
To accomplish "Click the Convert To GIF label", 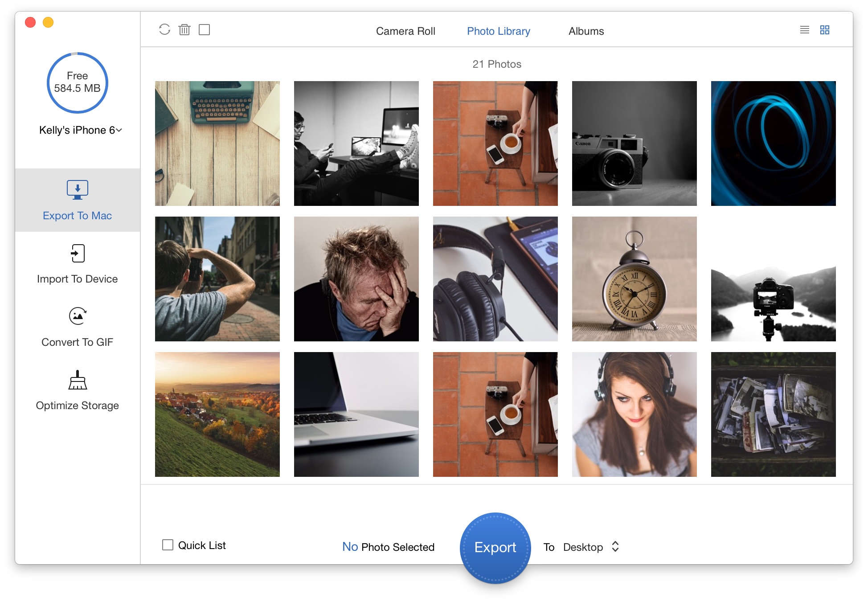I will [78, 342].
